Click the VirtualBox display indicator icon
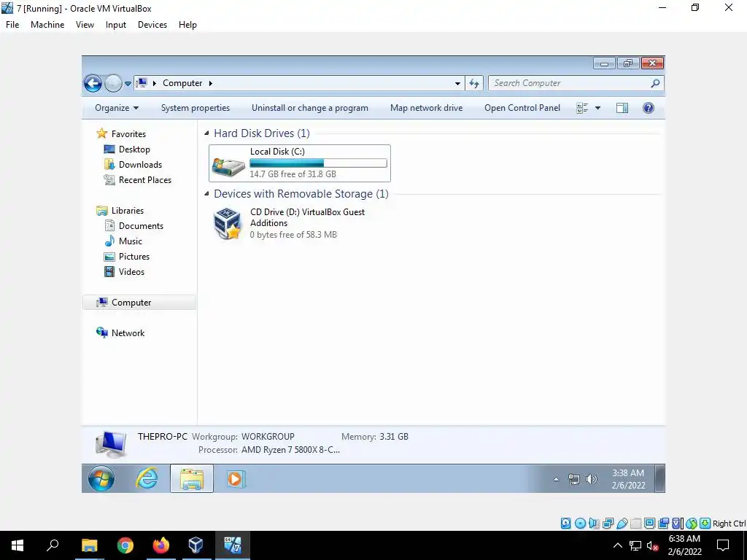The image size is (747, 560). click(x=649, y=524)
